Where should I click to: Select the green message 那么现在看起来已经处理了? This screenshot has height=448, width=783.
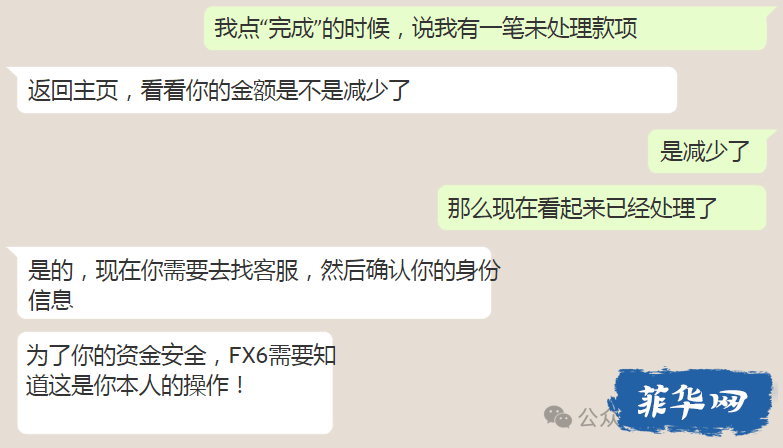point(602,208)
